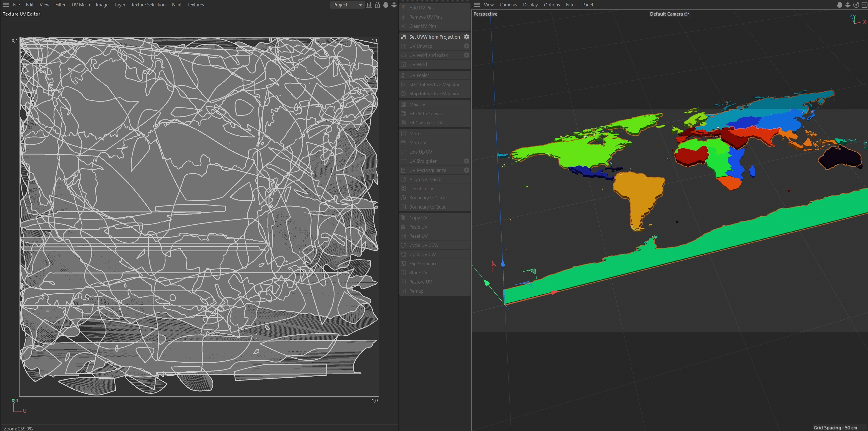
Task: Execute the Copy UV command
Action: [418, 217]
